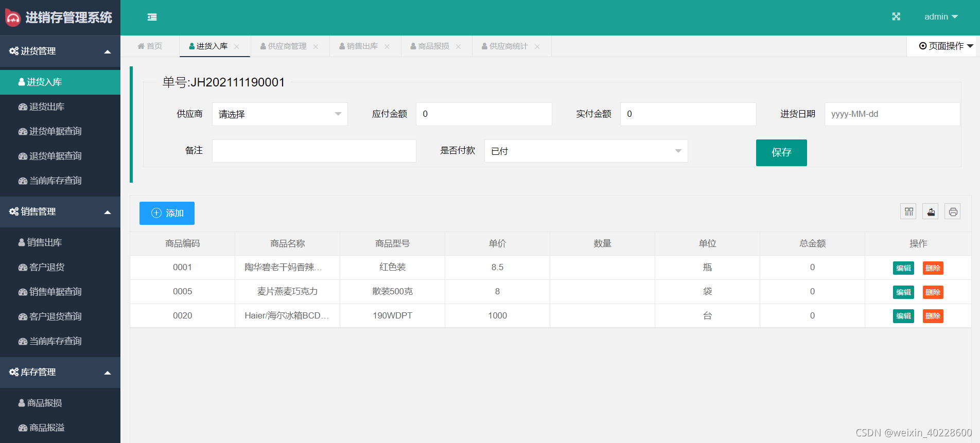Switch to the 首页 tab
Image resolution: width=980 pixels, height=443 pixels.
click(150, 46)
